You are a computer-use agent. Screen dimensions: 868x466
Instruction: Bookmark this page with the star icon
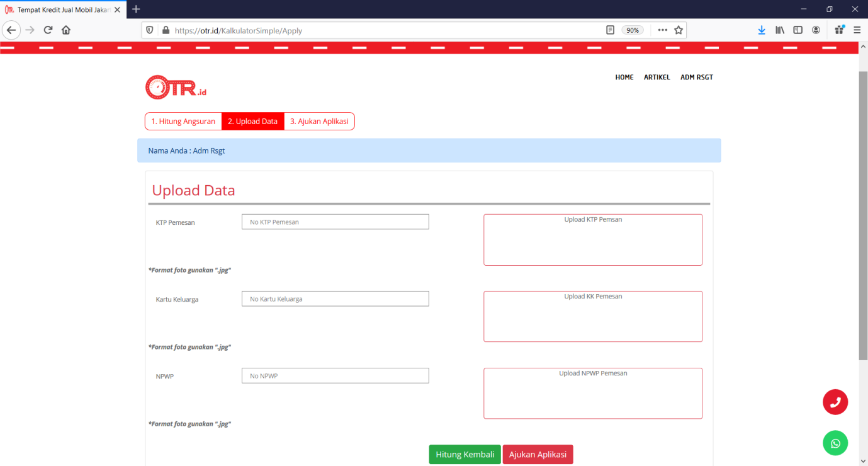679,30
